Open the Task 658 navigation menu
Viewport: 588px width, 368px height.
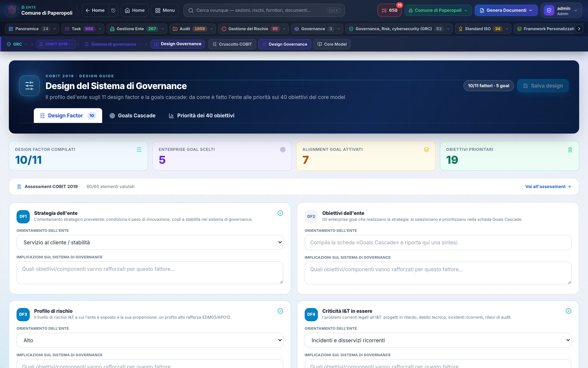click(x=83, y=29)
